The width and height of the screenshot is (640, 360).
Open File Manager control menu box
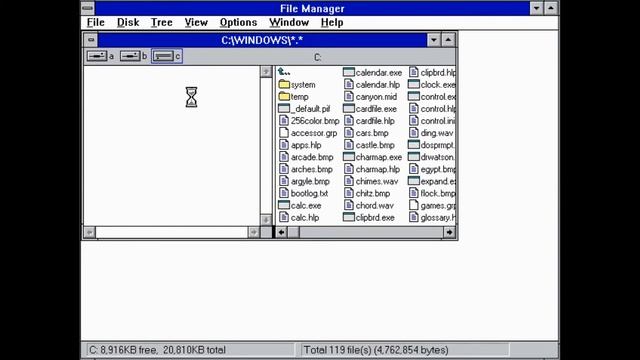[88, 8]
